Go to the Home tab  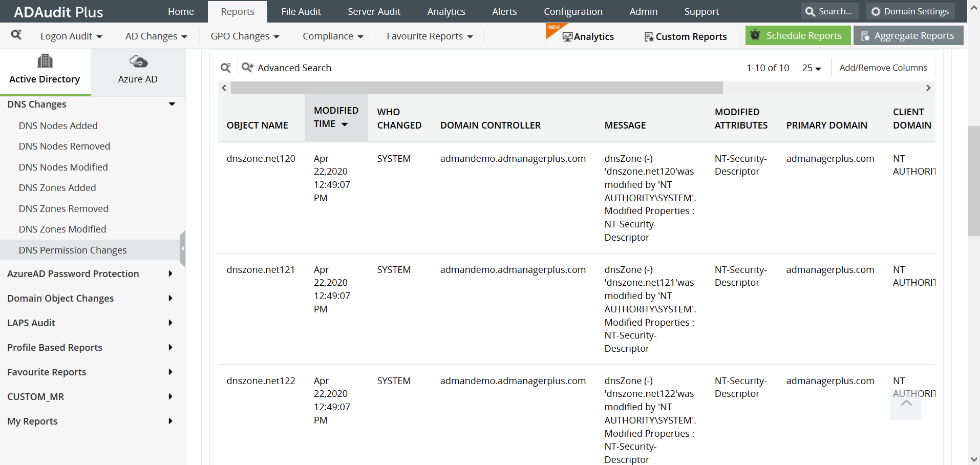[181, 11]
